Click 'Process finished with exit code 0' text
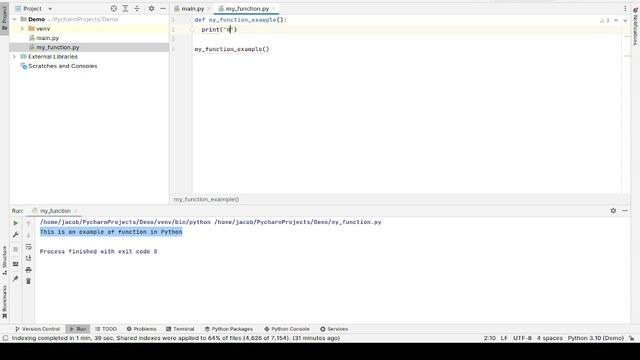 (x=98, y=251)
